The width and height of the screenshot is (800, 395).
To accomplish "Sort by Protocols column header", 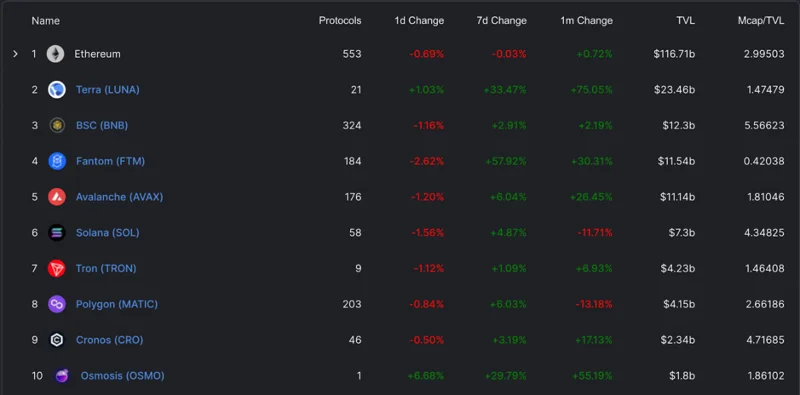I will click(x=340, y=21).
